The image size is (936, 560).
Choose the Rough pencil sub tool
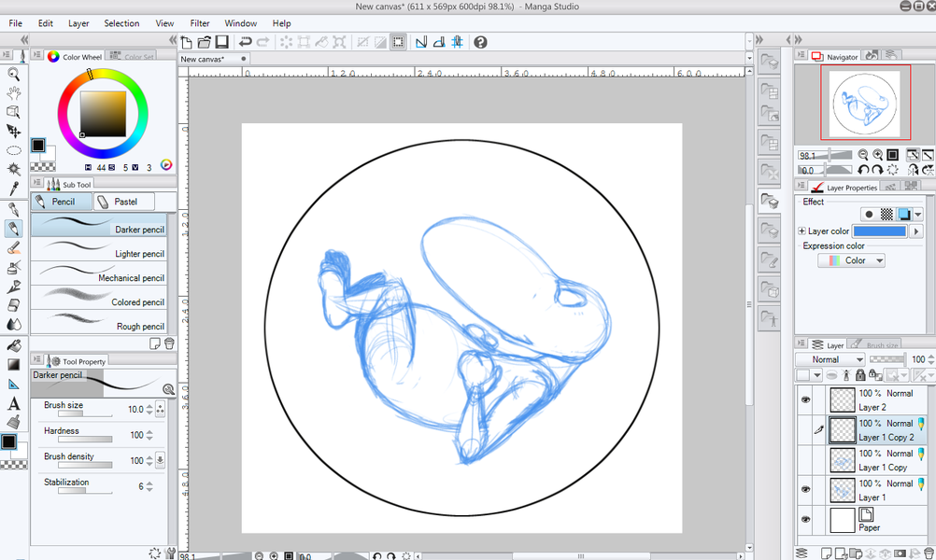99,322
